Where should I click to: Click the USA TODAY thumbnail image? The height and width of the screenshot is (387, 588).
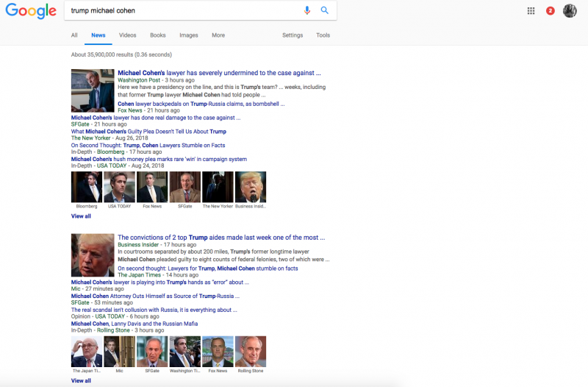pos(119,187)
